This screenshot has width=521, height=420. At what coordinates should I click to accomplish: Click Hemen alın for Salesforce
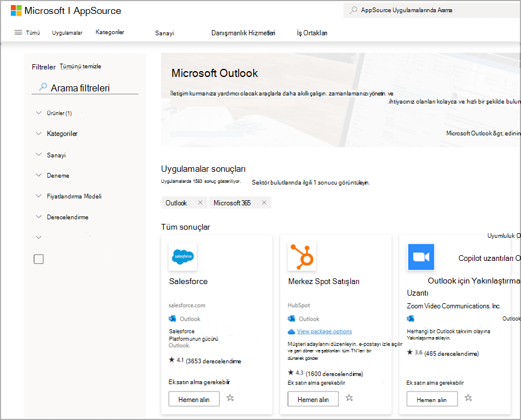(194, 399)
